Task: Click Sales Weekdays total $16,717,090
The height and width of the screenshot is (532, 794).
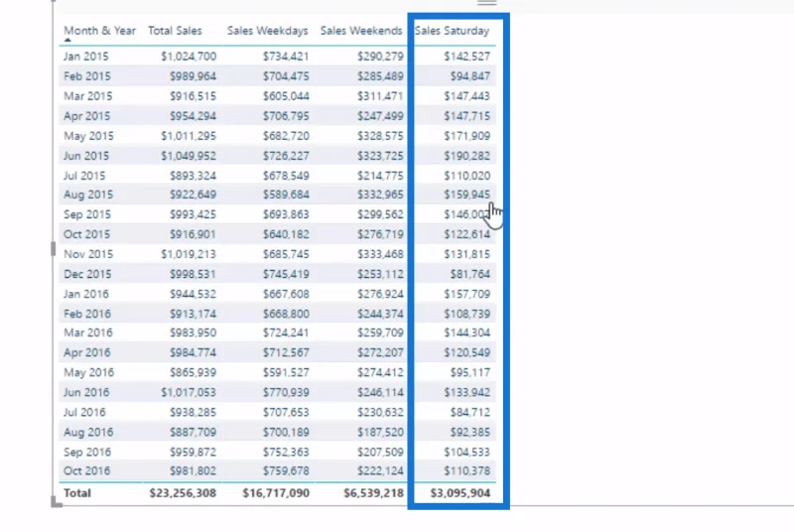Action: click(276, 493)
